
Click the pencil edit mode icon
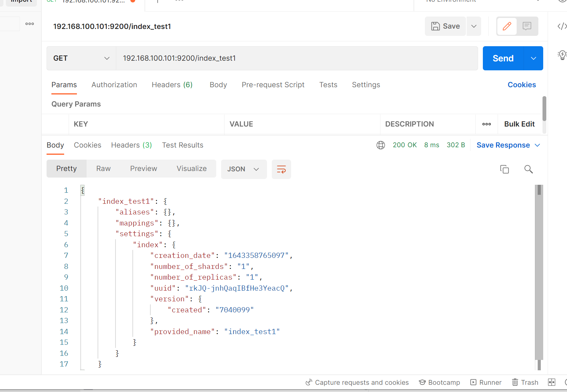(x=507, y=26)
